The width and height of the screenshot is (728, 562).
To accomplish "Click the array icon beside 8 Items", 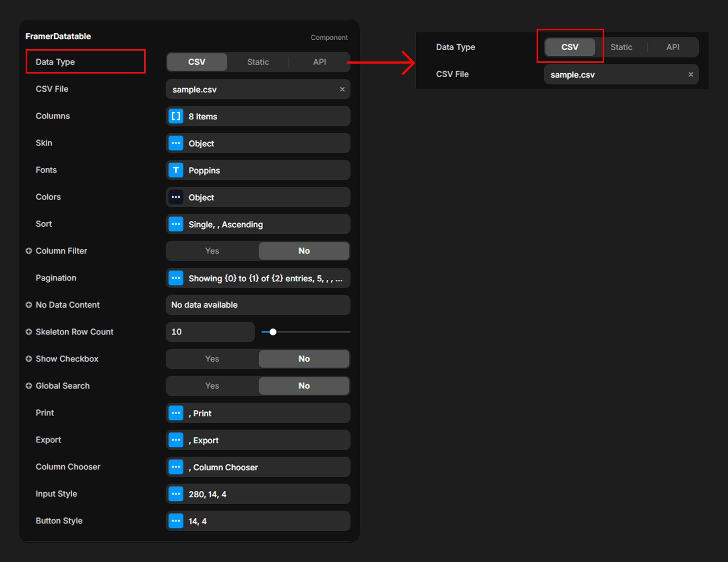I will click(176, 116).
